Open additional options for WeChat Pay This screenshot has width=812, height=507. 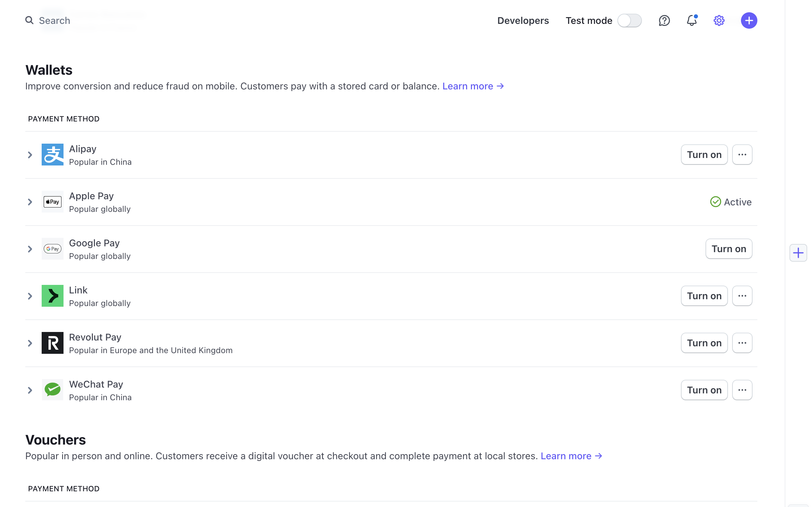[742, 390]
